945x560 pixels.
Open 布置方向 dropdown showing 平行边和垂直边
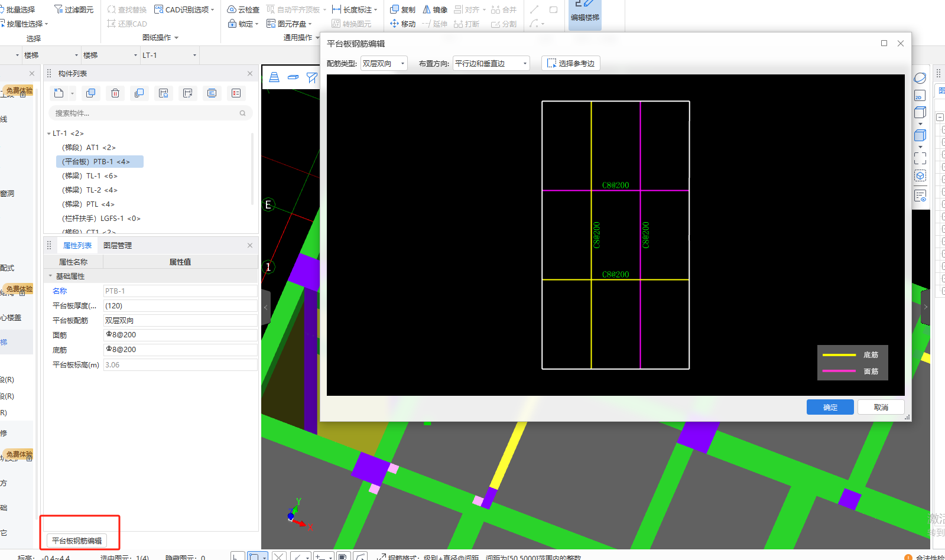[x=491, y=63]
